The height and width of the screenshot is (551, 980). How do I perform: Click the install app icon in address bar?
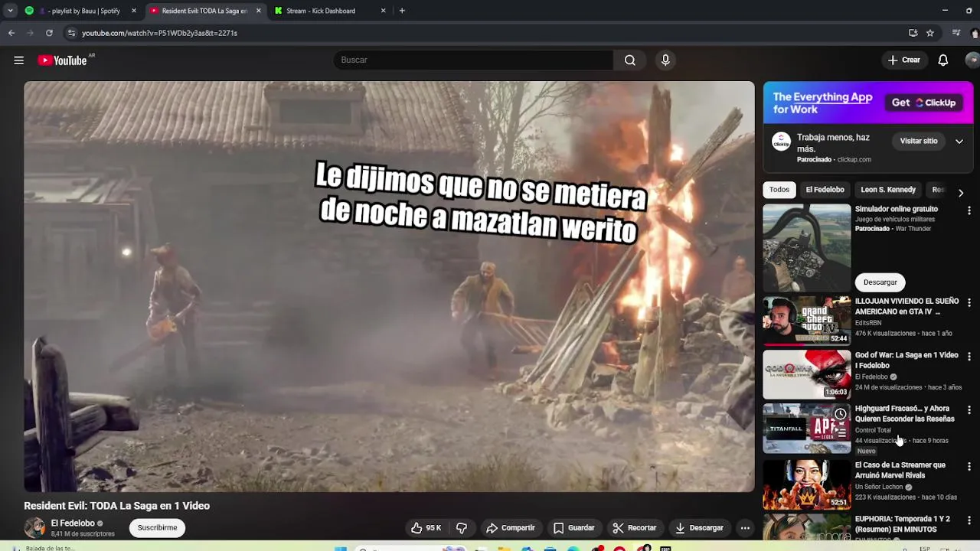913,33
